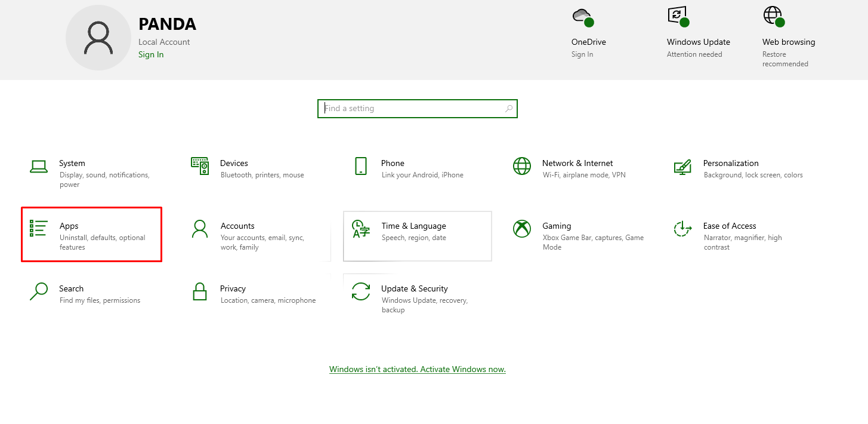Click inside the Find a setting box

pos(412,109)
